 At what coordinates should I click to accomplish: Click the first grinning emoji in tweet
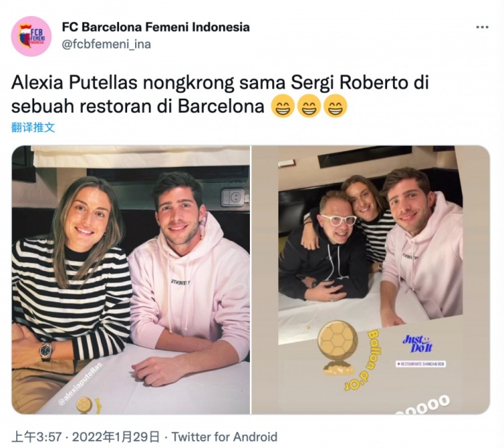tap(283, 106)
